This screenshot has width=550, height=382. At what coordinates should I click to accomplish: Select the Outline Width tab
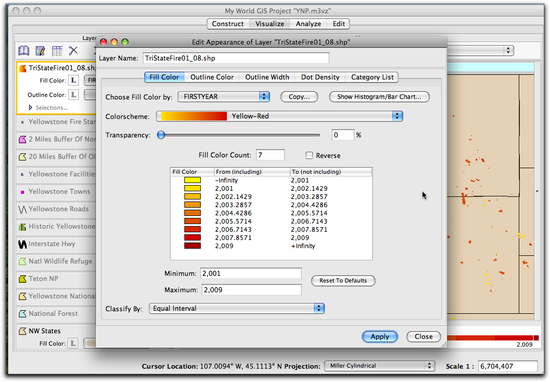267,77
